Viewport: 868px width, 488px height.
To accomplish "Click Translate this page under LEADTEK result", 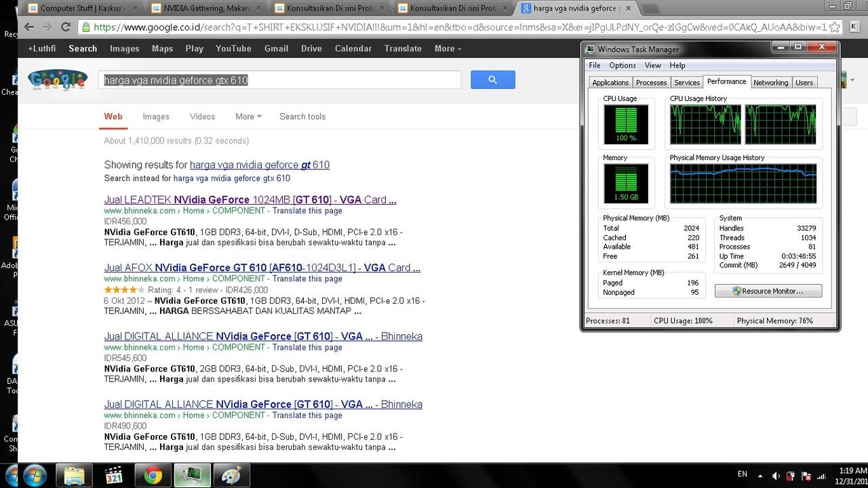I will pyautogui.click(x=307, y=211).
